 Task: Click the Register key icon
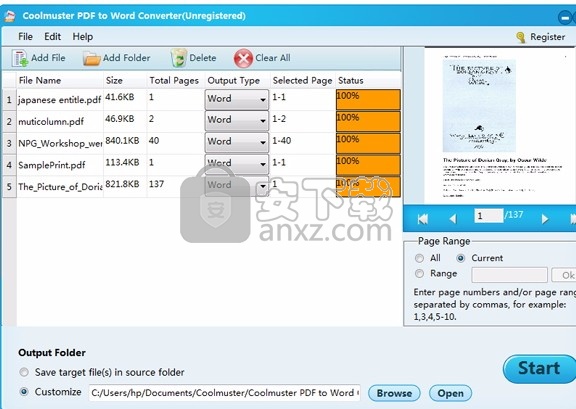click(x=521, y=37)
